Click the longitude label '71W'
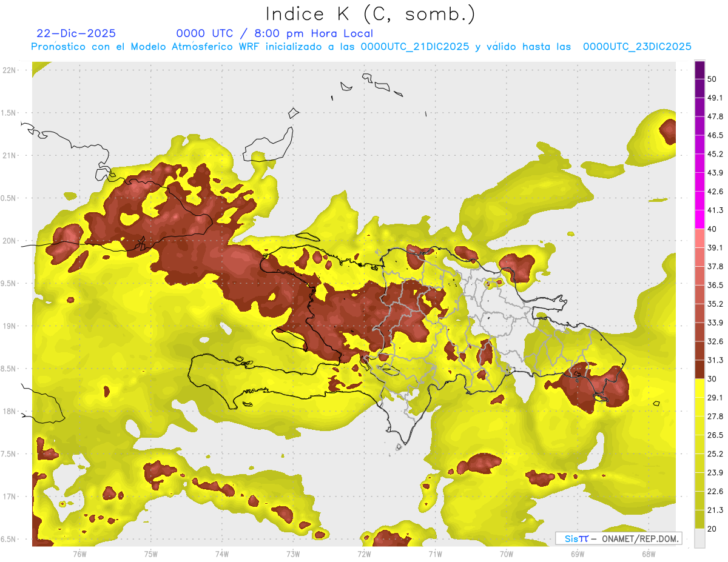Screen dimensions: 728x562 point(435,554)
